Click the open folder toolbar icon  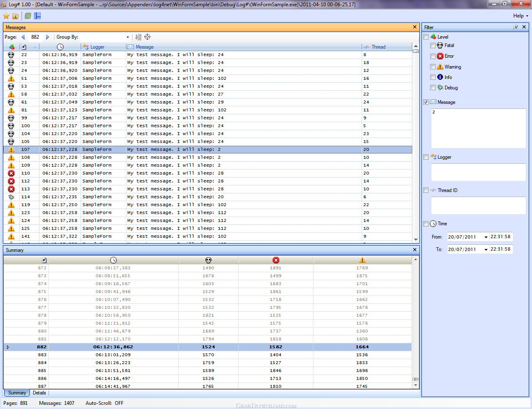15,16
